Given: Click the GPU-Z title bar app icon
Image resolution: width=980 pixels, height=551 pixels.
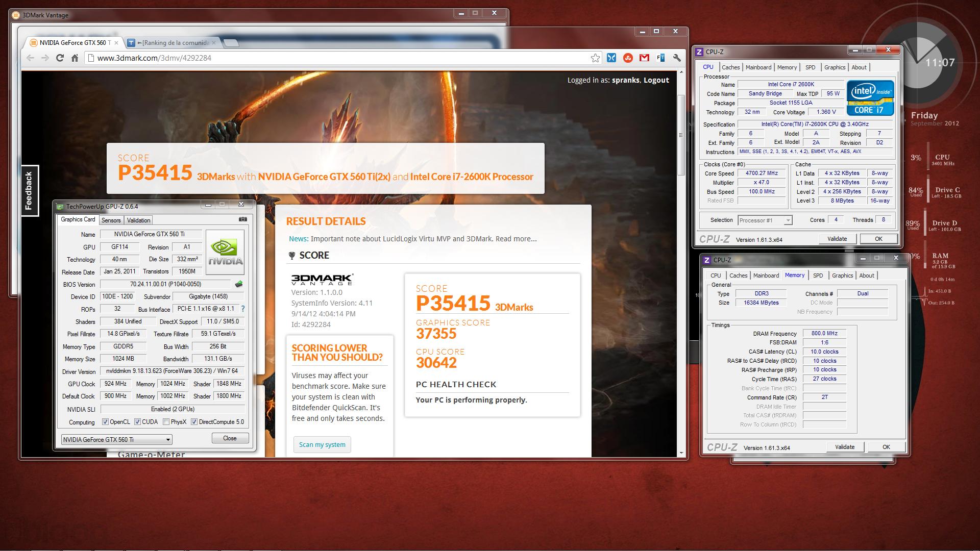Looking at the screenshot, I should (x=60, y=207).
